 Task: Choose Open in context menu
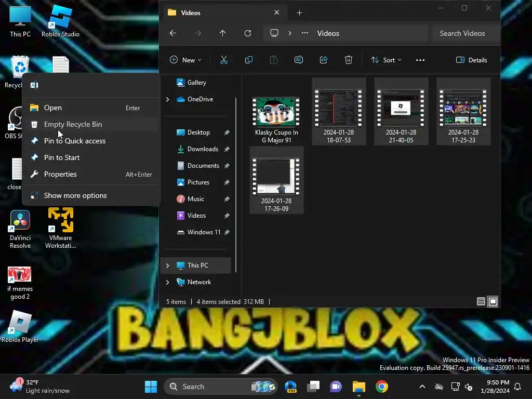[91, 108]
